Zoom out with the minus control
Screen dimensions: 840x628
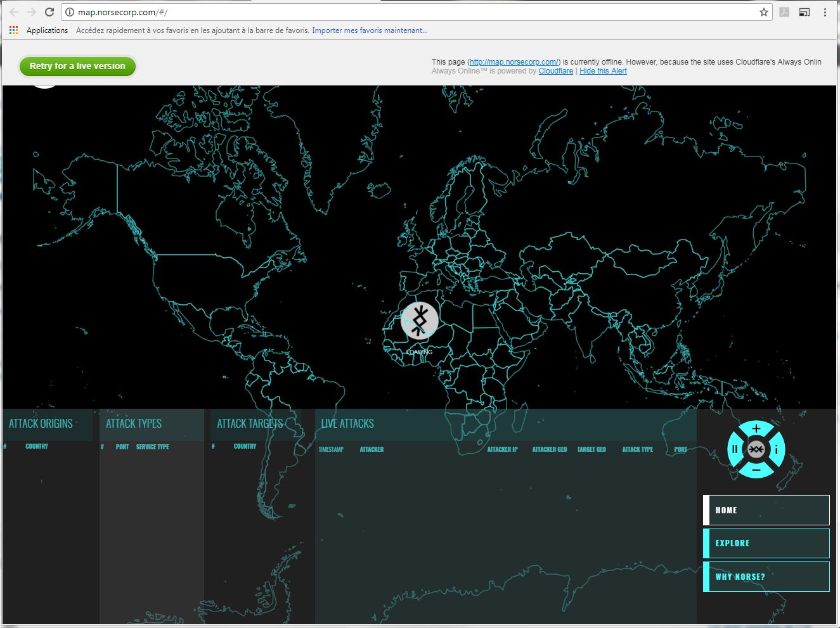pyautogui.click(x=756, y=470)
